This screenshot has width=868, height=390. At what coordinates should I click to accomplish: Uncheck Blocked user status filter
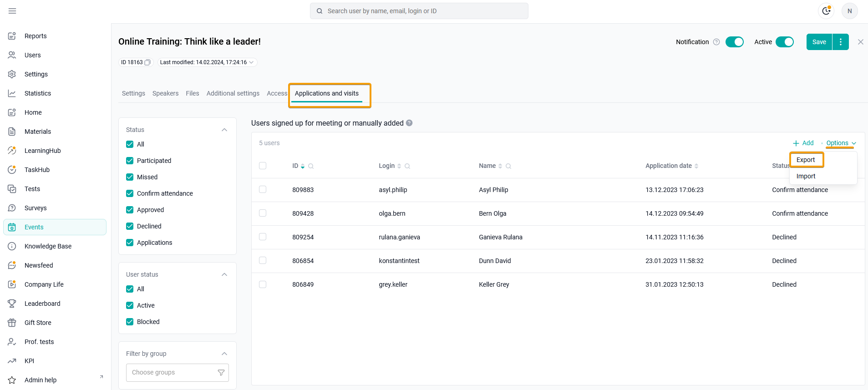130,322
